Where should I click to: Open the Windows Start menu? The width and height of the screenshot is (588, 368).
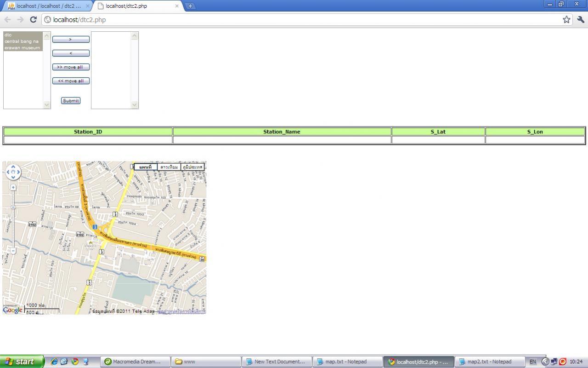point(22,362)
